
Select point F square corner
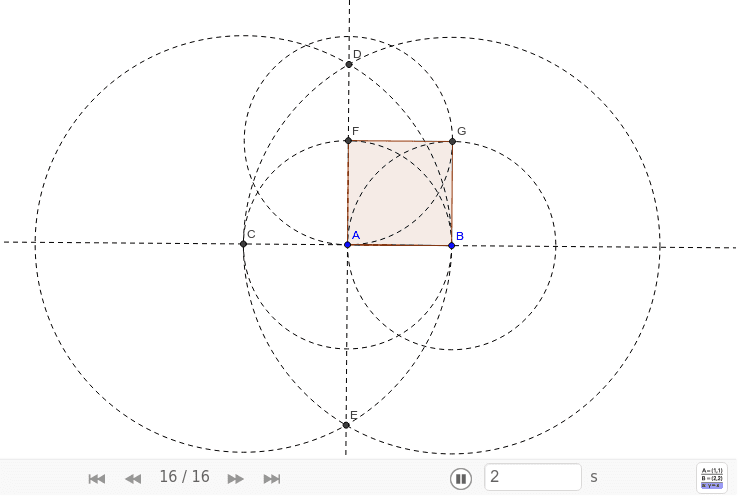[348, 140]
